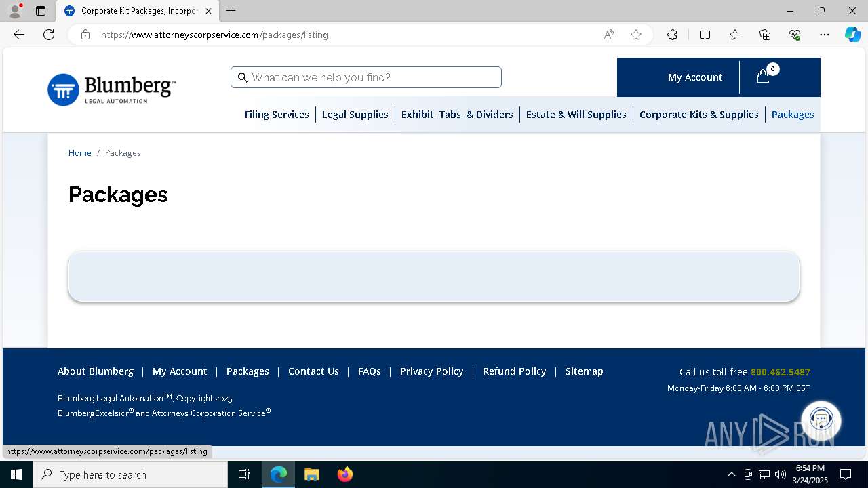This screenshot has width=868, height=488.
Task: Click the search magnifier icon
Action: [x=242, y=77]
